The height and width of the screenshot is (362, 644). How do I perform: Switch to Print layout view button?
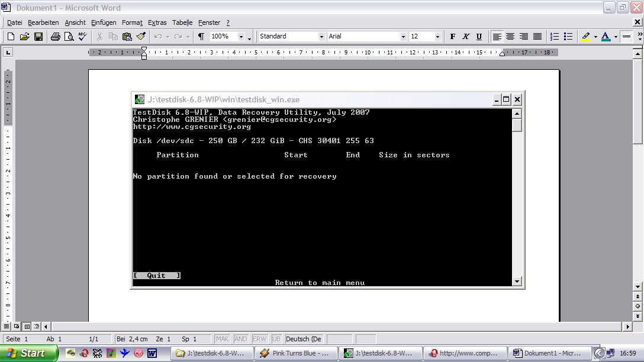27,327
